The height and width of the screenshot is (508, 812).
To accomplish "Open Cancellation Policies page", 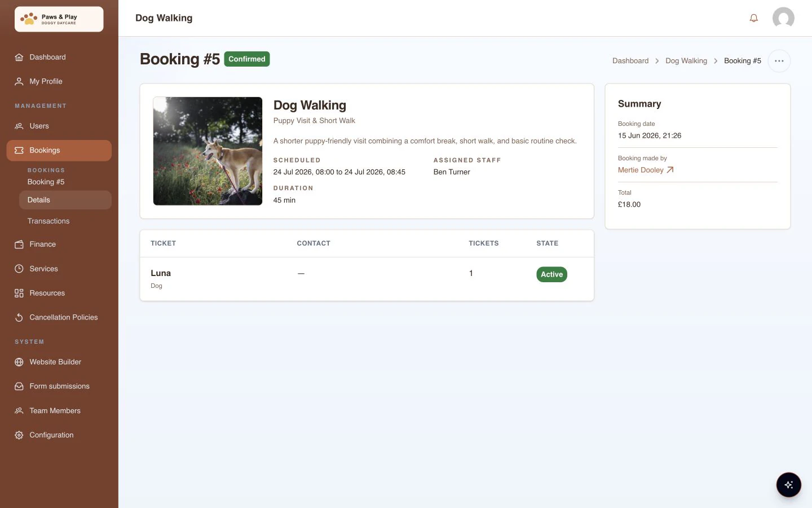I will pos(59,317).
